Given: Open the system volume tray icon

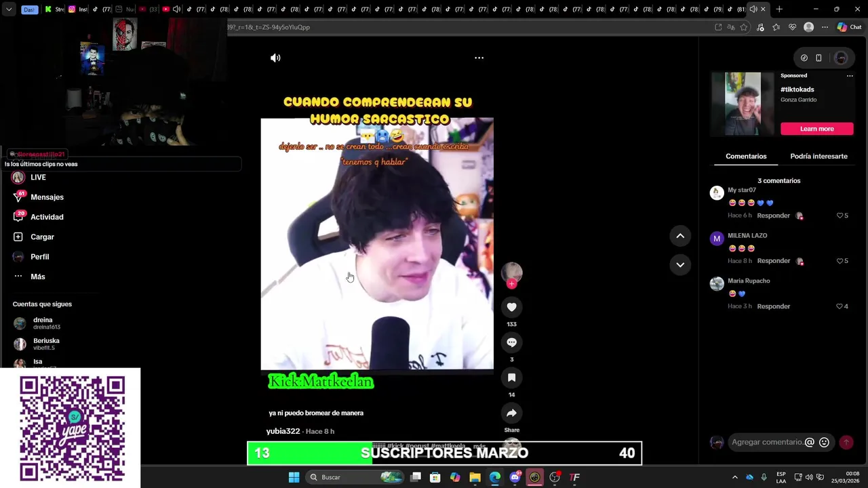Looking at the screenshot, I should (810, 477).
